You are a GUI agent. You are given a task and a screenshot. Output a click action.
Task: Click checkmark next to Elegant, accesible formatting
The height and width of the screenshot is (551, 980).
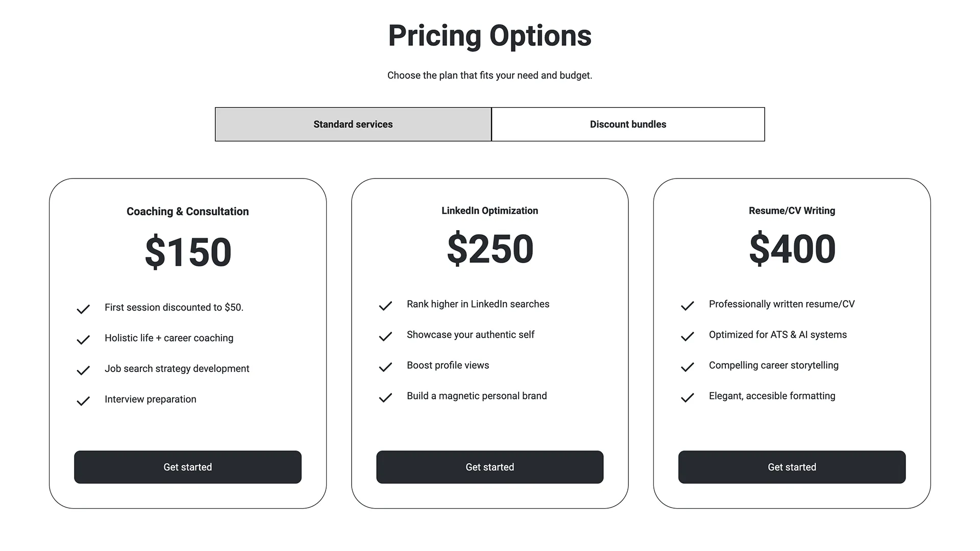(688, 397)
